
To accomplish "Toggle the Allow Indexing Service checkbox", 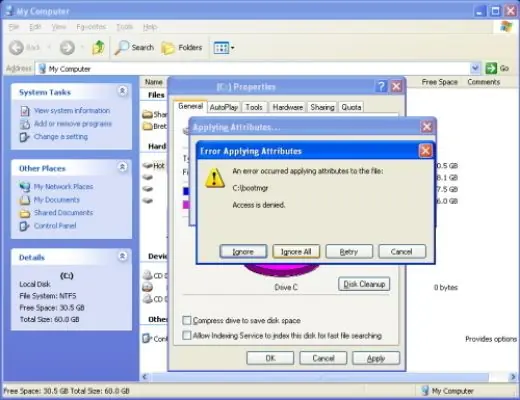I will (187, 335).
